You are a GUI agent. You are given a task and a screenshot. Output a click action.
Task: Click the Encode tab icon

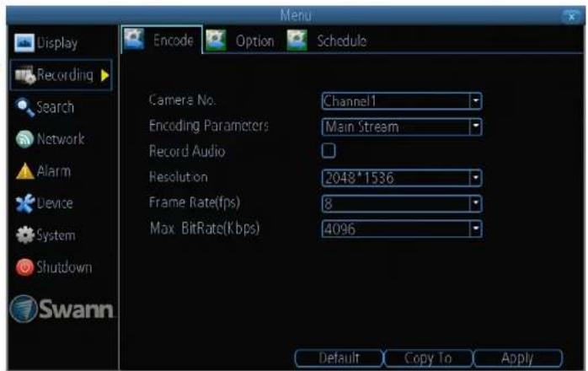tap(134, 39)
